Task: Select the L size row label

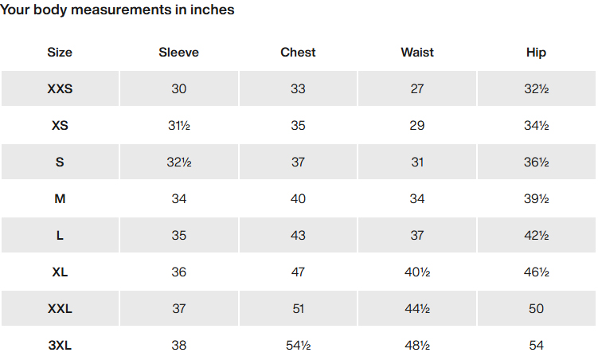Action: coord(60,236)
